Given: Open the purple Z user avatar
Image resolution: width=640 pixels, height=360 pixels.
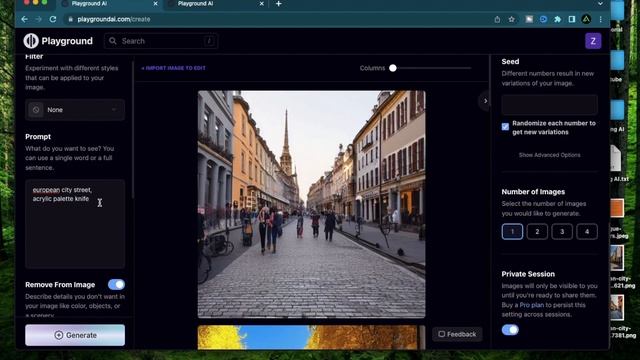Looking at the screenshot, I should pyautogui.click(x=593, y=41).
